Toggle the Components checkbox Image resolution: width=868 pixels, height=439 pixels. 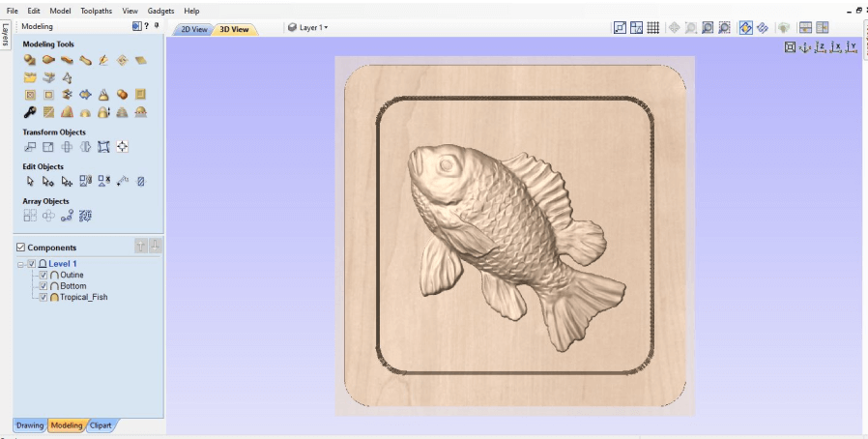pyautogui.click(x=20, y=248)
